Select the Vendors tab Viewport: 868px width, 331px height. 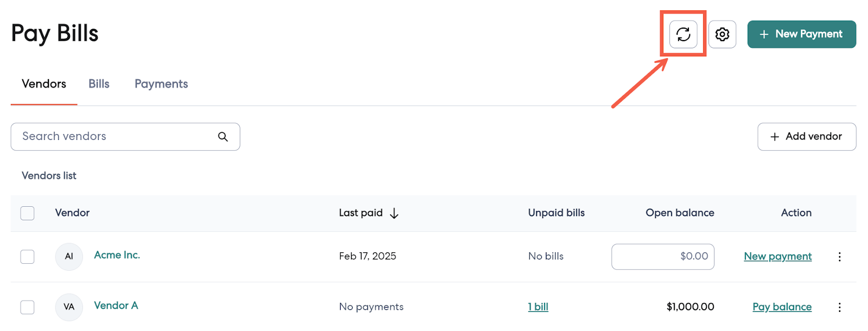(44, 84)
